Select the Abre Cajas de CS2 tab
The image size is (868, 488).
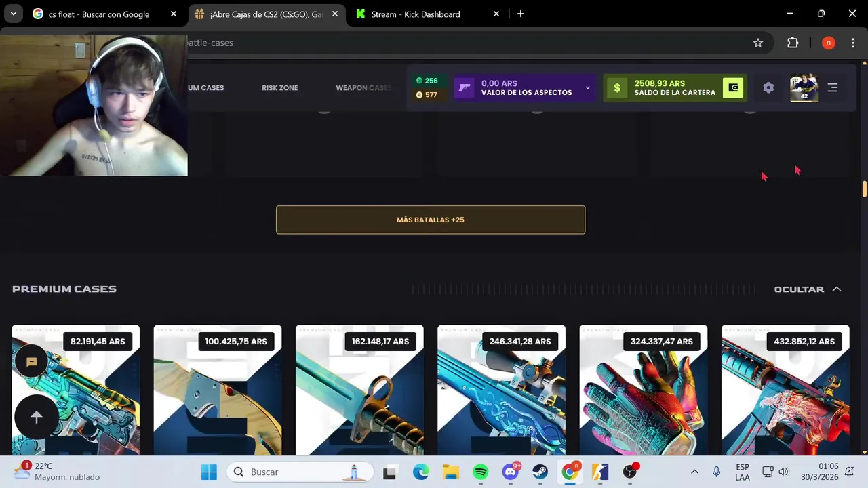[x=266, y=14]
